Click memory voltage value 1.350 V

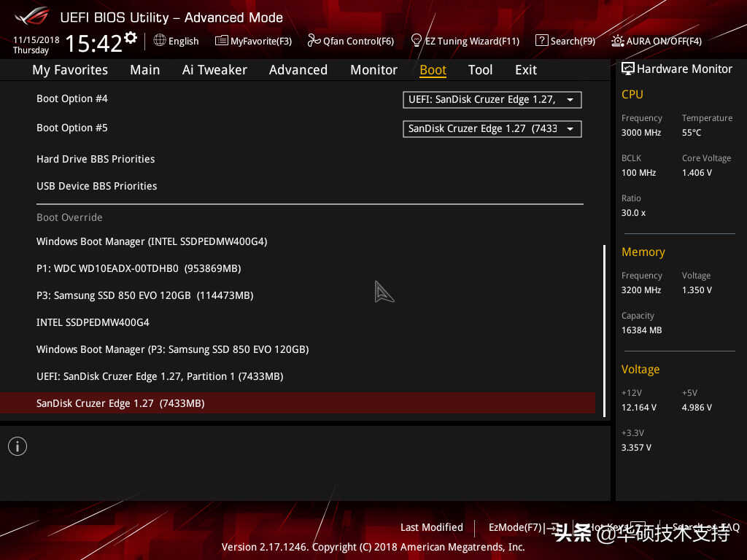(x=697, y=290)
